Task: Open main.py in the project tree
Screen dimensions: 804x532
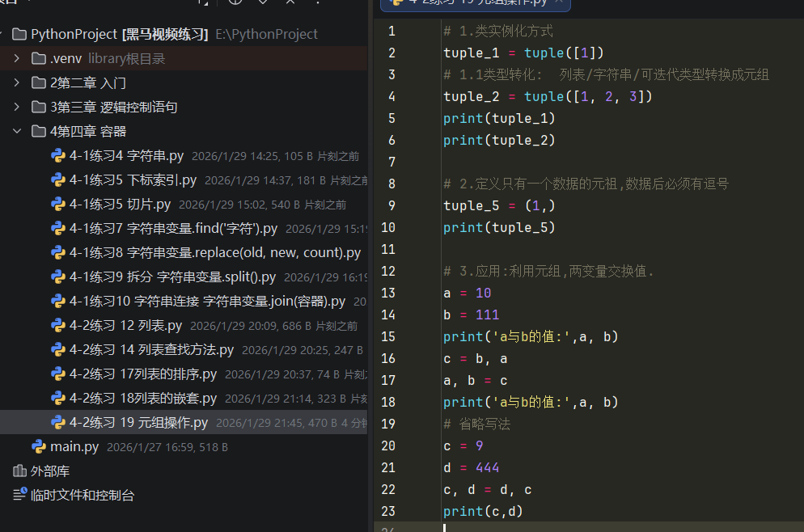Action: (x=74, y=446)
